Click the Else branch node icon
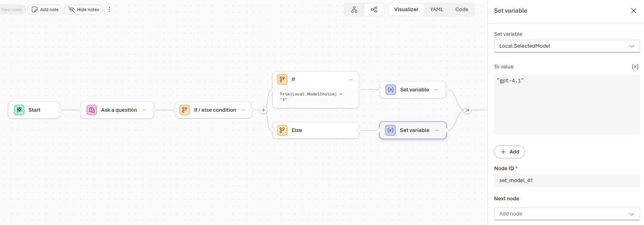 pyautogui.click(x=282, y=130)
